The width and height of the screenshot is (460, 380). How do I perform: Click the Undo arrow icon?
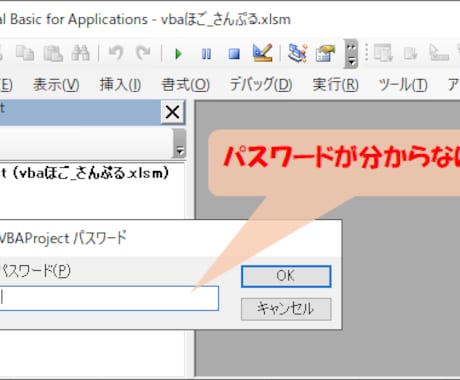116,53
